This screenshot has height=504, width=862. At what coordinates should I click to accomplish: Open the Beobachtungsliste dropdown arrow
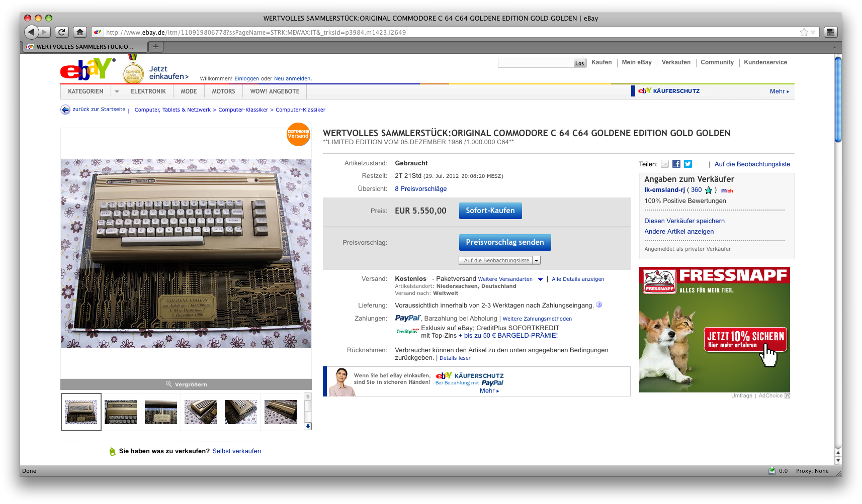click(536, 260)
